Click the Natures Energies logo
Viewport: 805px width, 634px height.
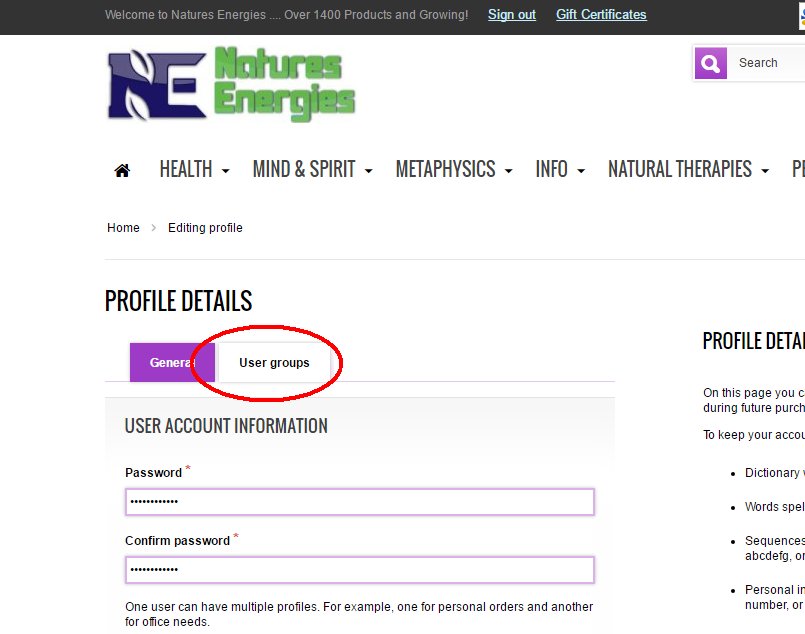231,86
